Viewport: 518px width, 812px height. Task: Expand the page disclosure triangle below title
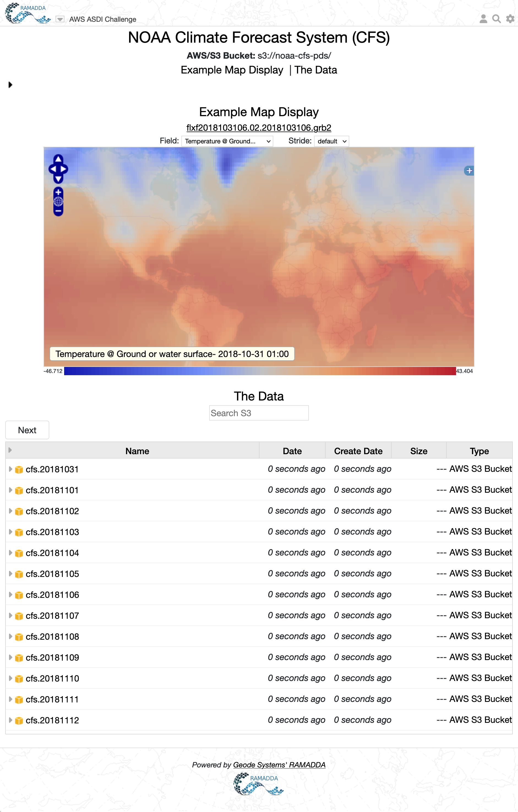(x=10, y=85)
